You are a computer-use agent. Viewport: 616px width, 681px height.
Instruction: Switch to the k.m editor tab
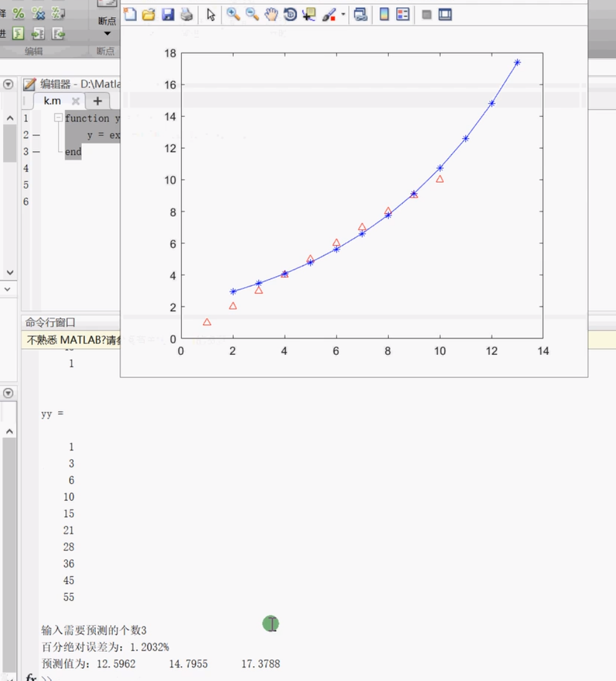pyautogui.click(x=52, y=101)
